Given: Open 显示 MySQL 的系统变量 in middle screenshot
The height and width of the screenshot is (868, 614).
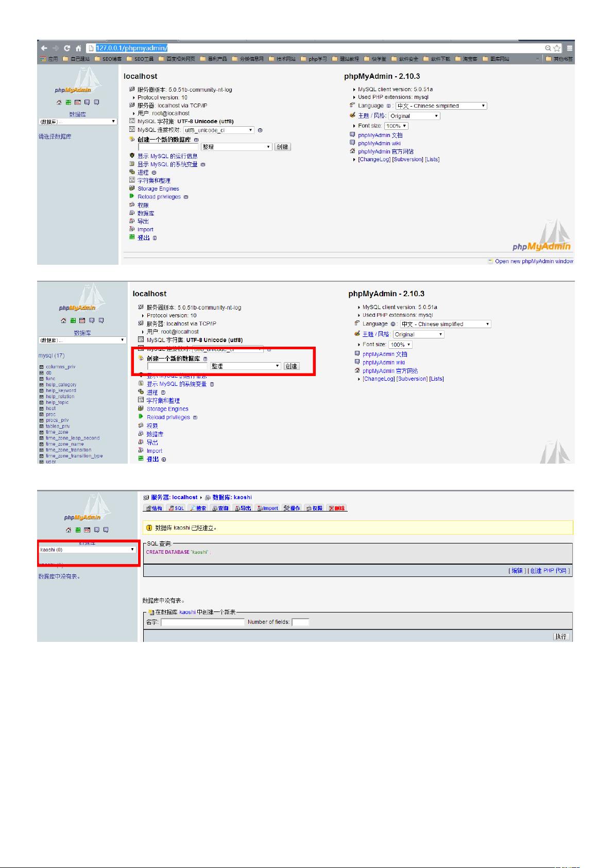Looking at the screenshot, I should (x=177, y=384).
